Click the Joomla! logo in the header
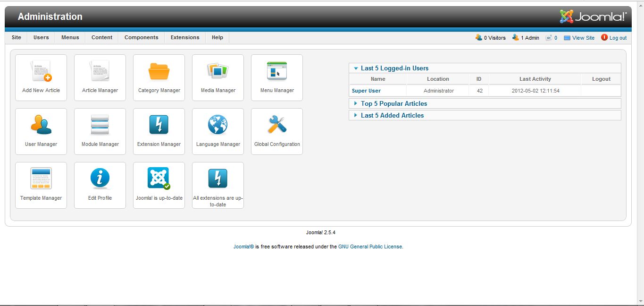644x306 pixels. click(593, 17)
